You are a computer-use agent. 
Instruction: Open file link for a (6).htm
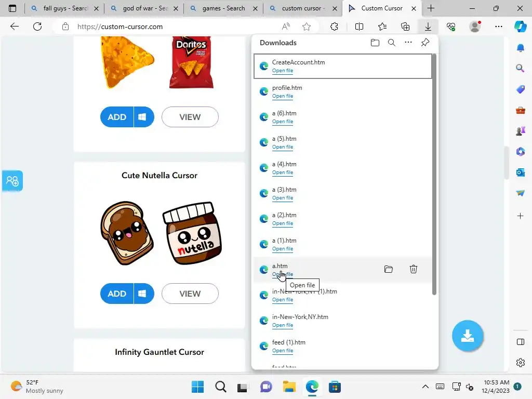[x=282, y=122]
